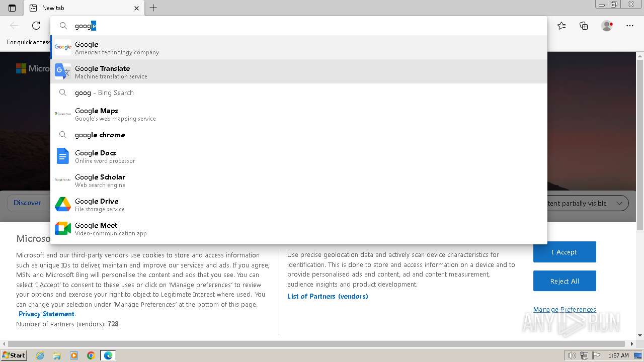Open Settings and more ellipsis menu

[630, 26]
